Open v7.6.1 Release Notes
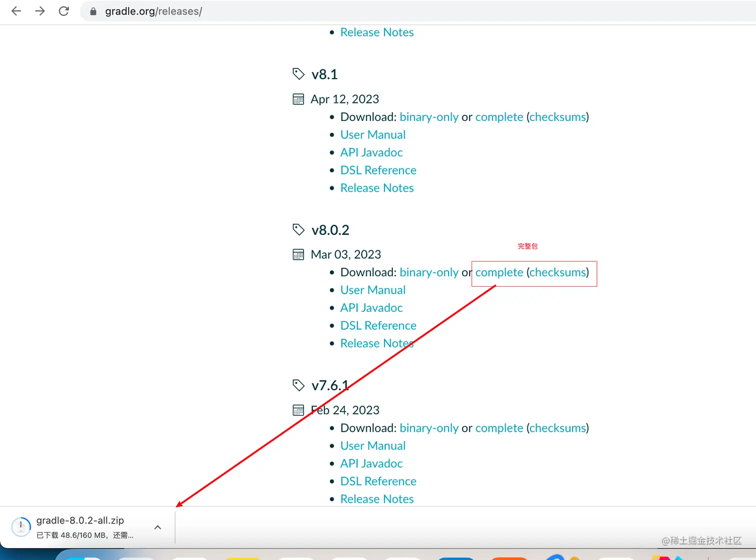The image size is (756, 560). (x=377, y=499)
